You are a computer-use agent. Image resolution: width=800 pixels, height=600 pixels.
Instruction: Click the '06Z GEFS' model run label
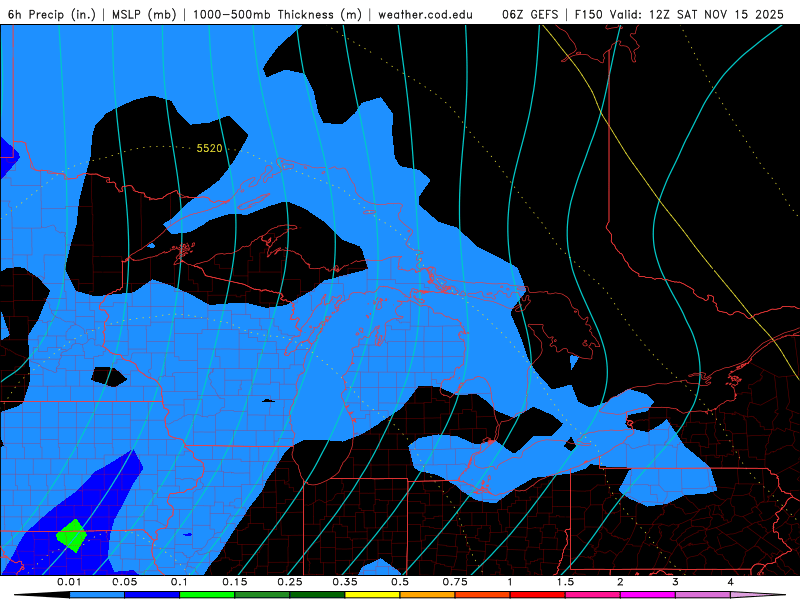point(531,14)
